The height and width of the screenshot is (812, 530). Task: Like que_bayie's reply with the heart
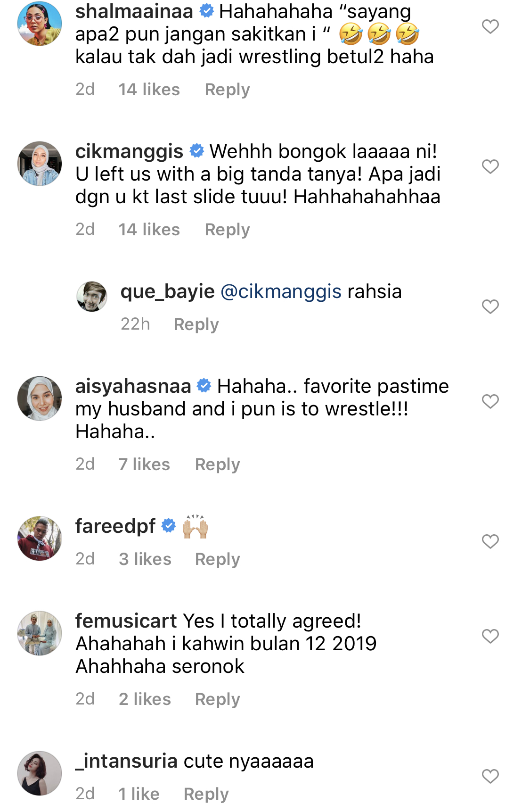[490, 307]
